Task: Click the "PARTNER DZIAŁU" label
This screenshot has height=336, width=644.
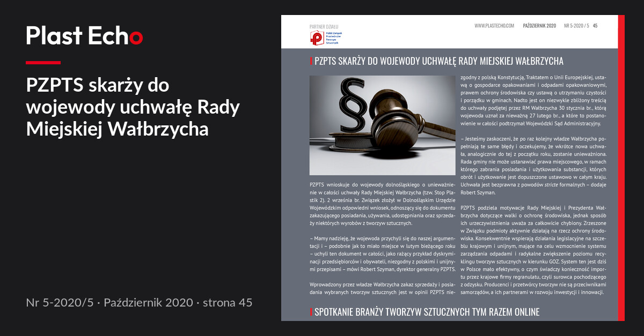Action: pos(324,26)
